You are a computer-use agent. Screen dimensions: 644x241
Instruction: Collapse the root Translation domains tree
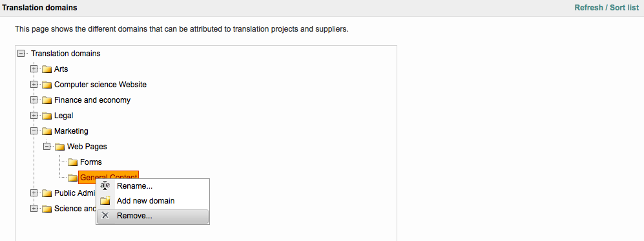21,54
